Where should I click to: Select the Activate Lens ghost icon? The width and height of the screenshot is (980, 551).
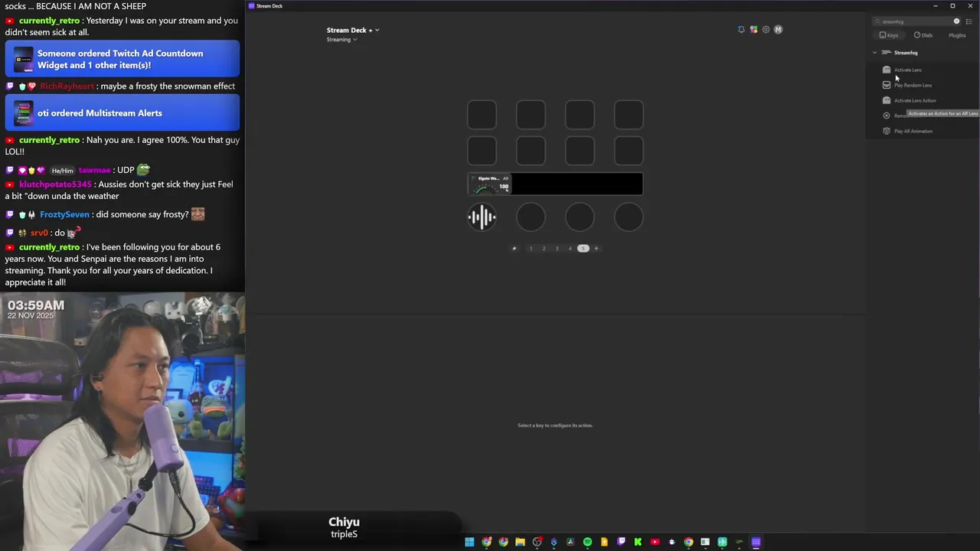[x=887, y=70]
